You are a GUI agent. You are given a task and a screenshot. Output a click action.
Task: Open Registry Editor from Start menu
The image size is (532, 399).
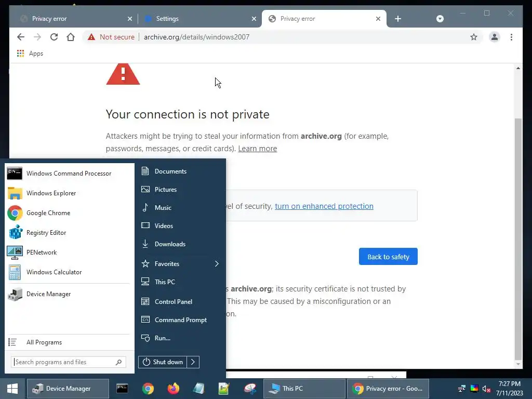68,232
